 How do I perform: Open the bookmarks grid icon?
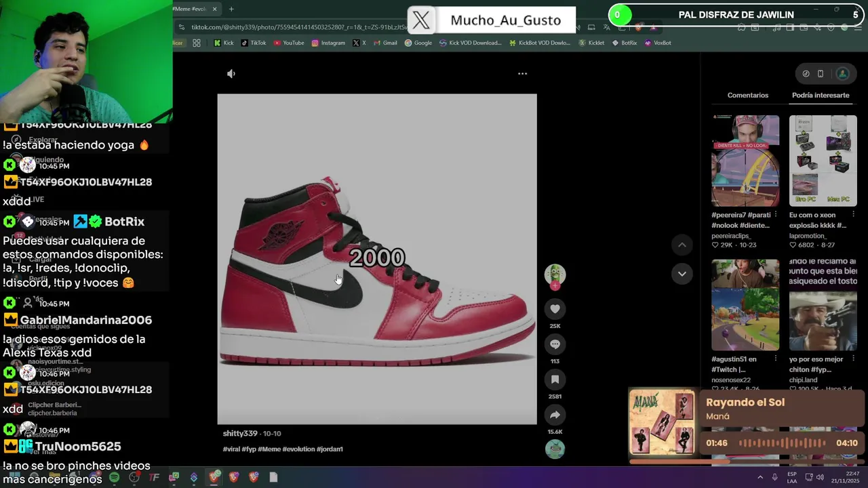[x=196, y=43]
